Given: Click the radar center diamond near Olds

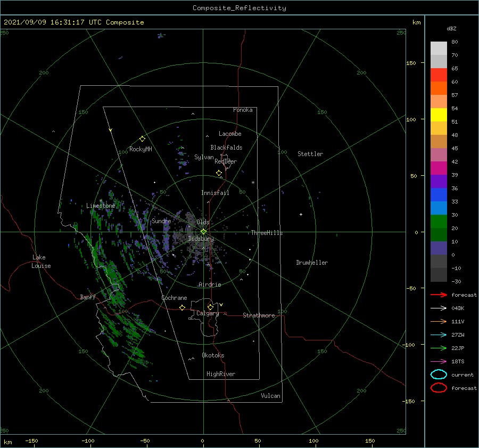Looking at the screenshot, I should click(x=203, y=232).
